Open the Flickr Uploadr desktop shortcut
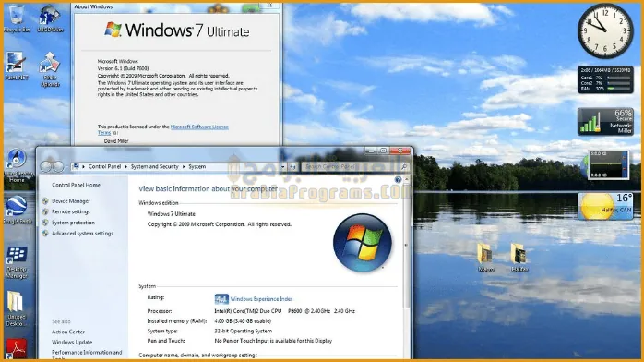The height and width of the screenshot is (362, 644). click(x=50, y=69)
